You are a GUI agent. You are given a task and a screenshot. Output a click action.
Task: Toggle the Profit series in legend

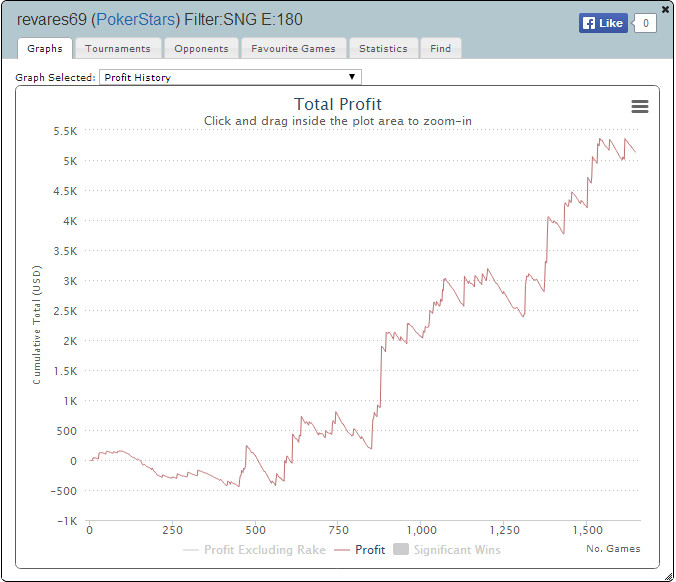pyautogui.click(x=360, y=550)
